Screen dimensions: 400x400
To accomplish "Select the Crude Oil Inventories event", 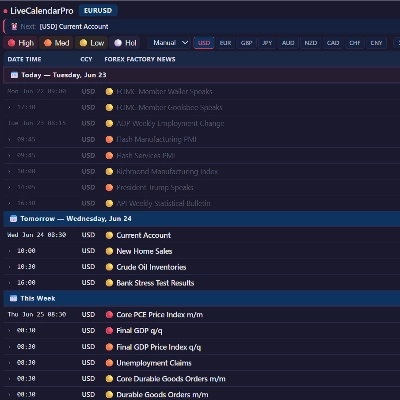I will point(151,267).
